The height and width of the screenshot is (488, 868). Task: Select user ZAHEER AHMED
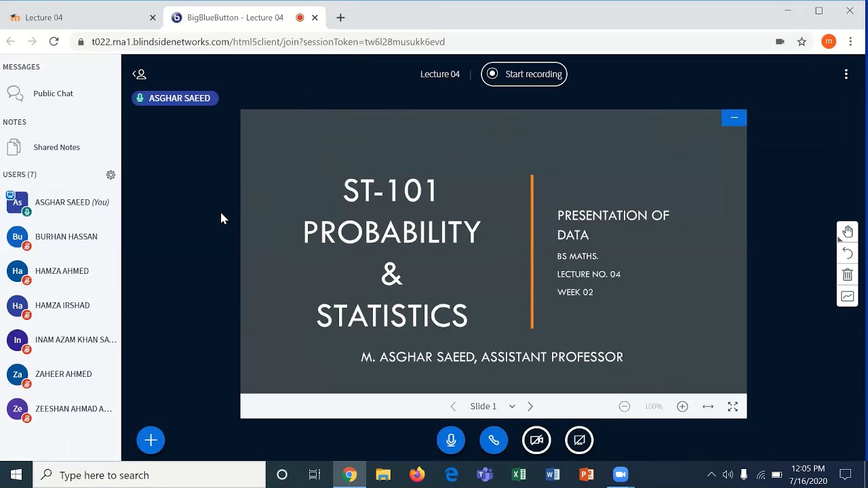[60, 374]
